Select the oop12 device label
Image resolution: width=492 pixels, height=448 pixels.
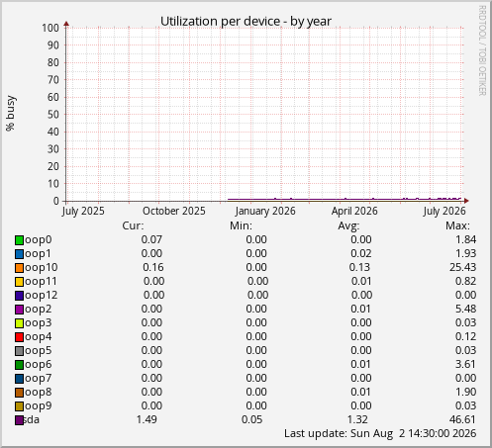[42, 296]
